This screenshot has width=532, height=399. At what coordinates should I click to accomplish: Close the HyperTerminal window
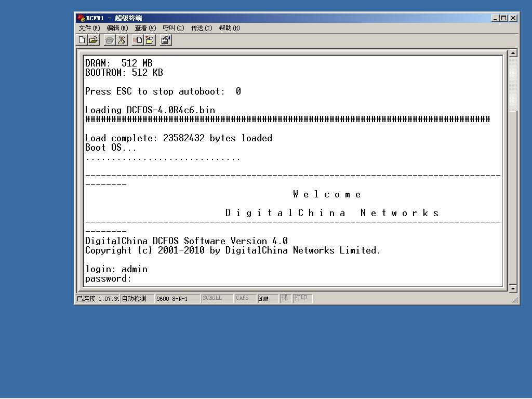tap(513, 18)
